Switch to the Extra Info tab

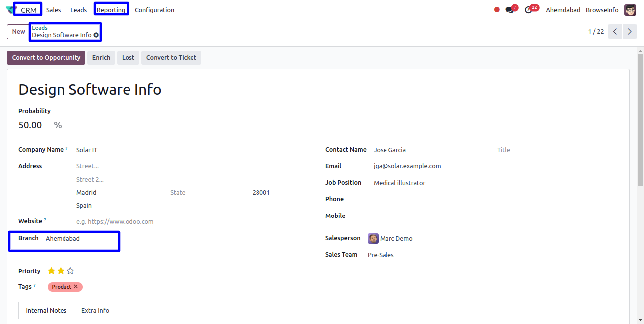point(95,310)
